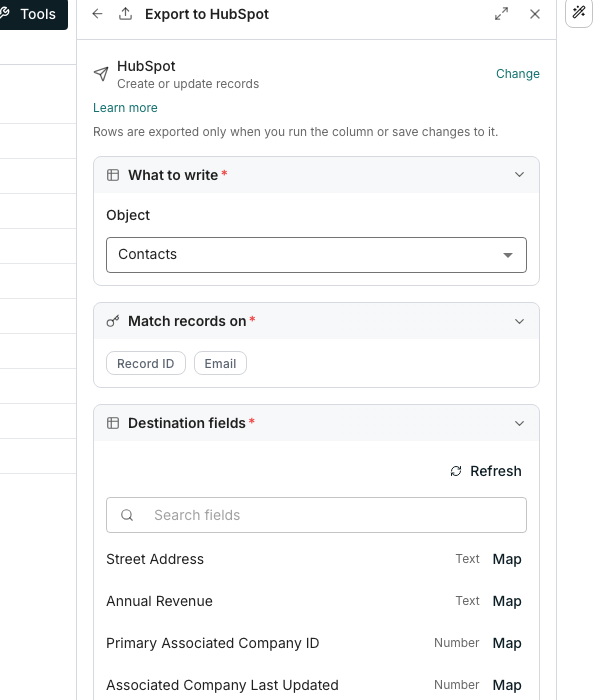Click the export upload icon in header
Screen dimensions: 600x700
pos(125,14)
